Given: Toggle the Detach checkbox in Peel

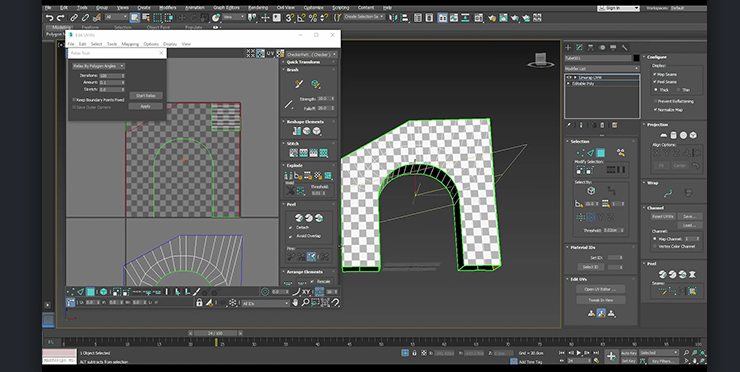Looking at the screenshot, I should pyautogui.click(x=290, y=227).
